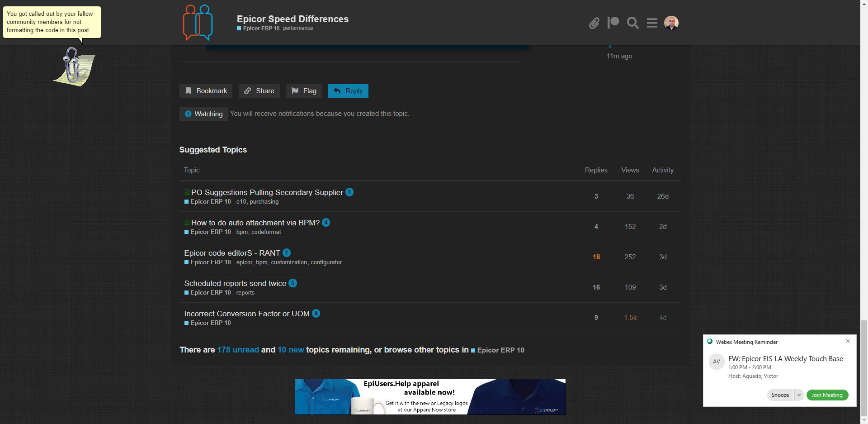868x424 pixels.
Task: Click the unread badge 5 on Scheduled reports topic
Action: 293,283
